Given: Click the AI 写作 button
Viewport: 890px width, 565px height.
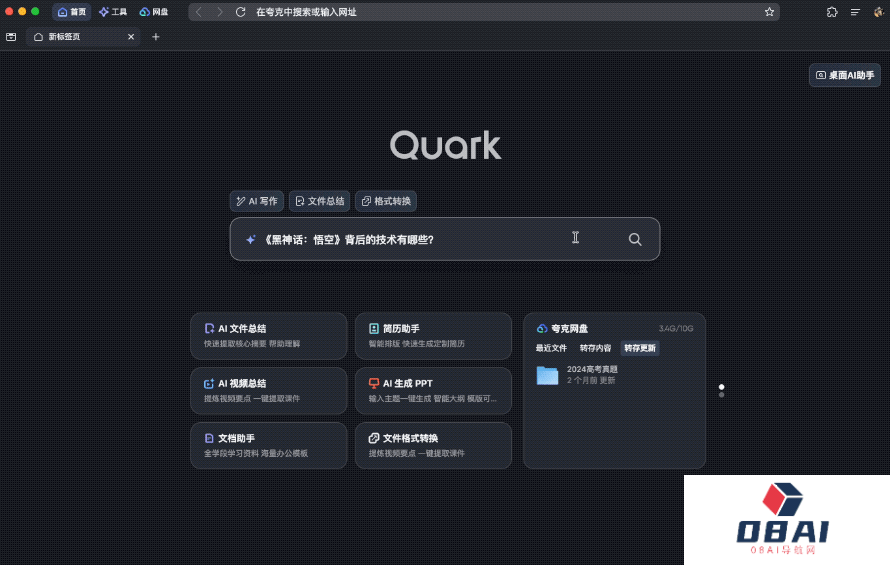Looking at the screenshot, I should 257,201.
